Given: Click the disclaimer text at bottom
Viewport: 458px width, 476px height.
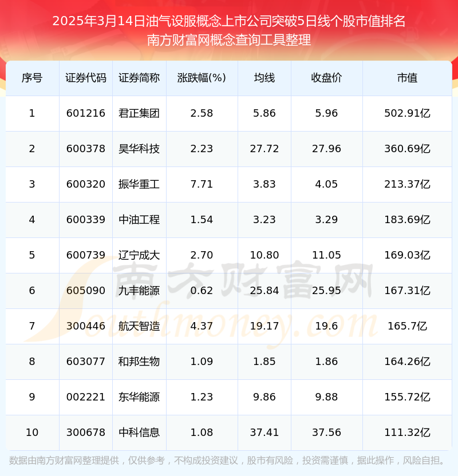Looking at the screenshot, I should coord(227,461).
